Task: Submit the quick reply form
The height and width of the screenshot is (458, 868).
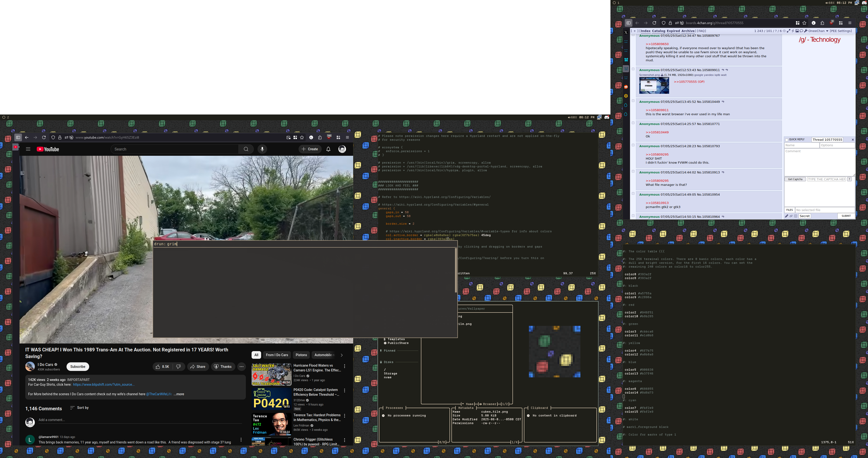Action: 846,216
